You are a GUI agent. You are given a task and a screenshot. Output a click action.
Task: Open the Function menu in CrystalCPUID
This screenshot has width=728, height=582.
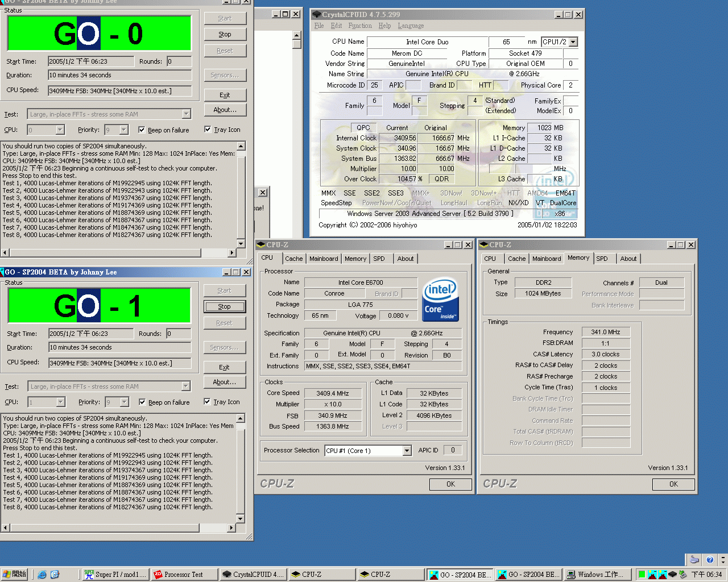click(x=359, y=26)
